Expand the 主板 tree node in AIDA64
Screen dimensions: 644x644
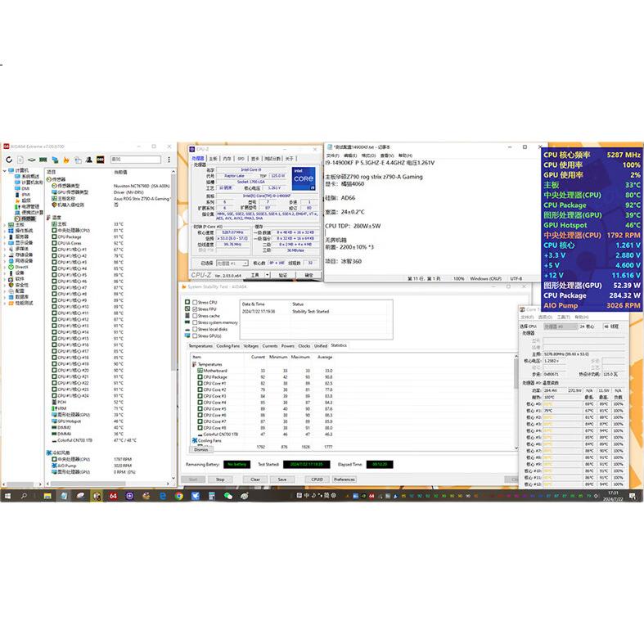click(5, 225)
